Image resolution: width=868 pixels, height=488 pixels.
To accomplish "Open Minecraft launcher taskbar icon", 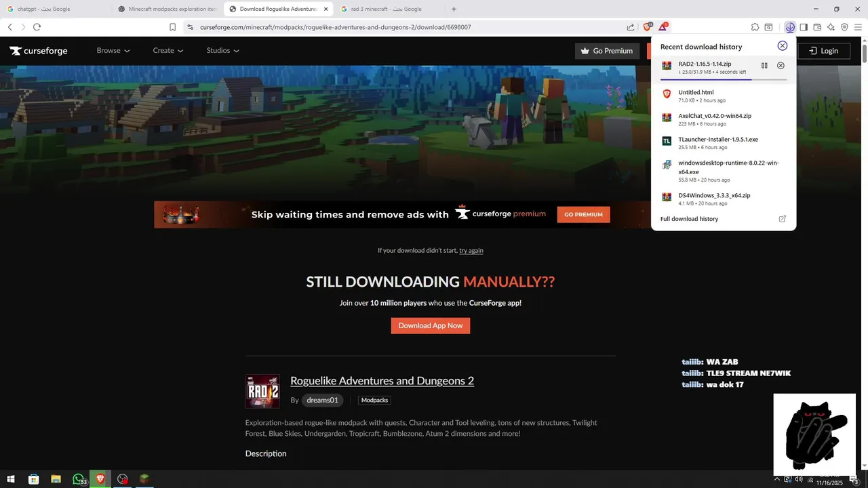I will coord(144,479).
